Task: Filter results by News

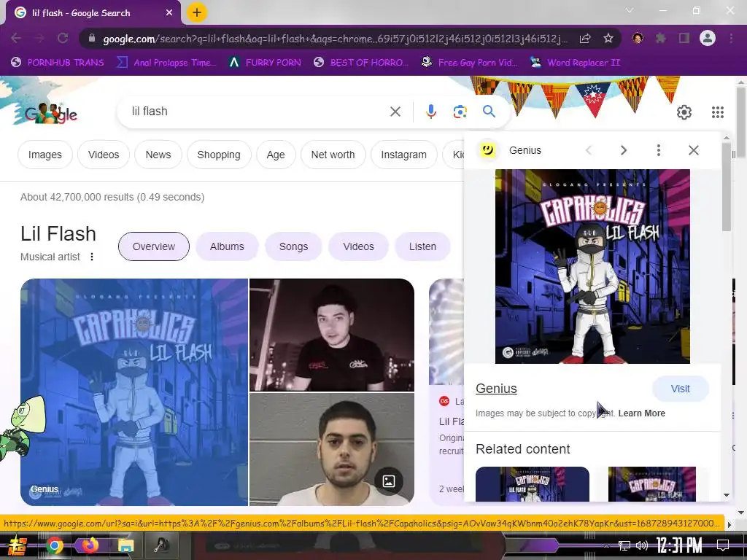Action: 158,155
